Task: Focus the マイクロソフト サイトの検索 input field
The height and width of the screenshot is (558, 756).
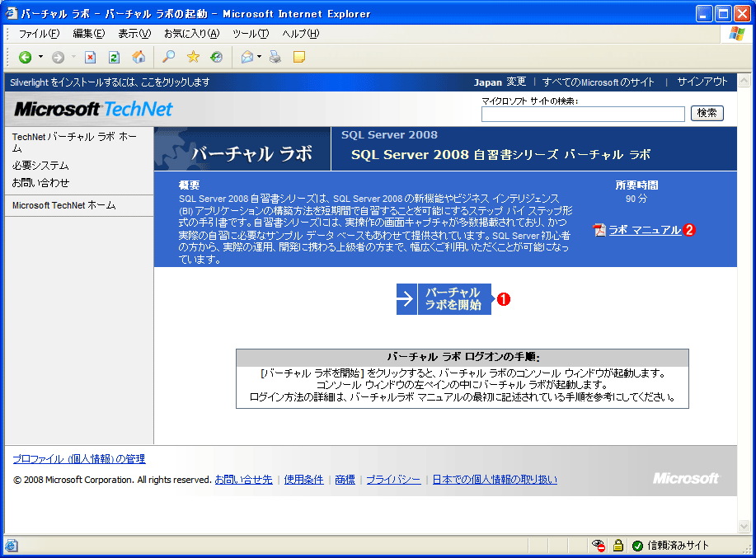Action: [x=583, y=115]
